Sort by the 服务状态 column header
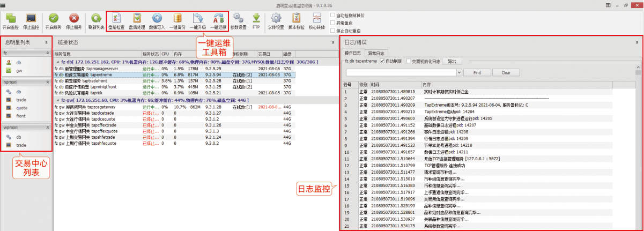Screen dimensions: 644x231 tap(151, 54)
